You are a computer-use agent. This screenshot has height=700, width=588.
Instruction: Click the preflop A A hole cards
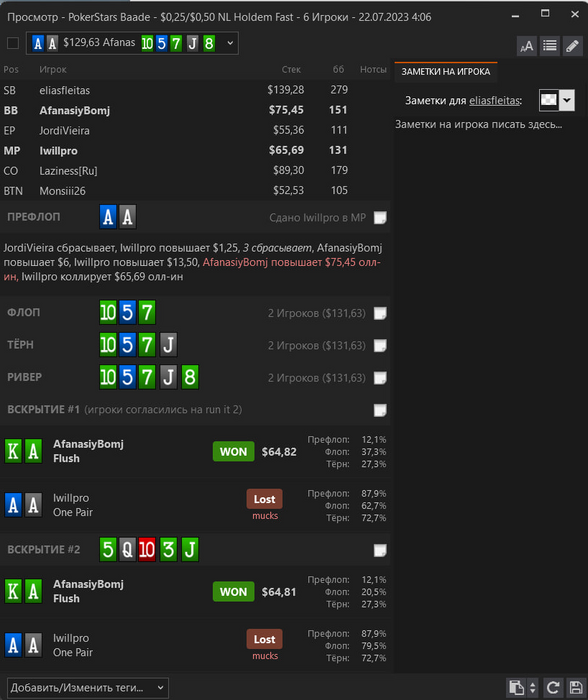pyautogui.click(x=118, y=217)
